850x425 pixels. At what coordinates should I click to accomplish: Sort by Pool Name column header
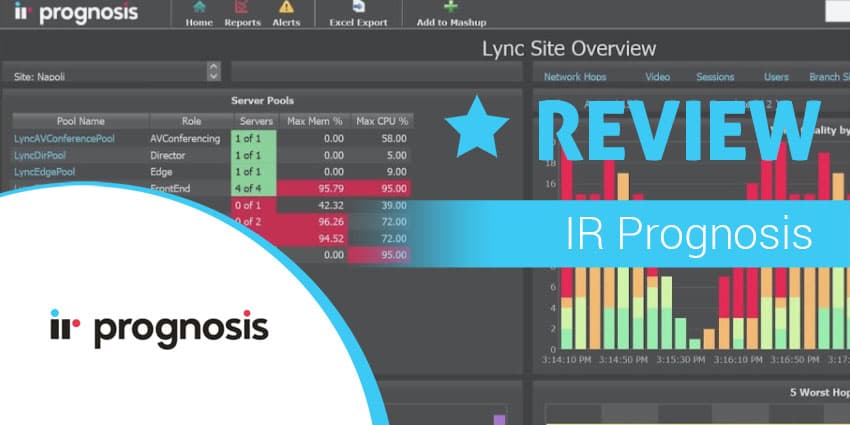point(81,121)
